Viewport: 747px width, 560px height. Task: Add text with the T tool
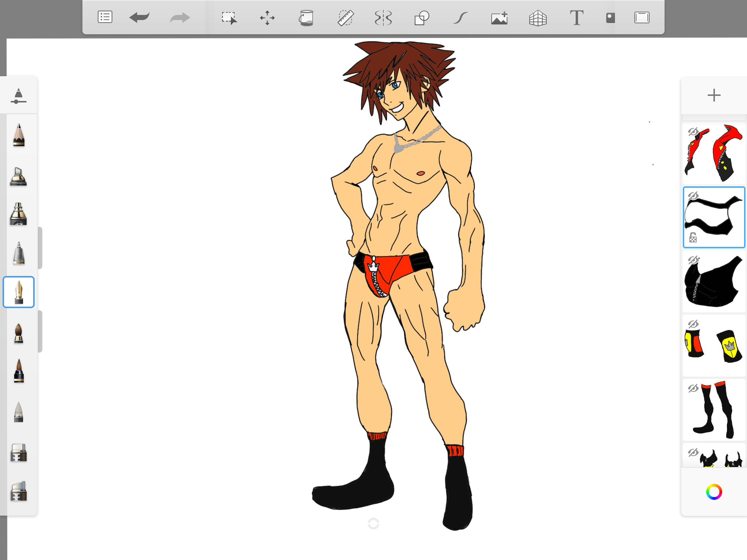576,17
